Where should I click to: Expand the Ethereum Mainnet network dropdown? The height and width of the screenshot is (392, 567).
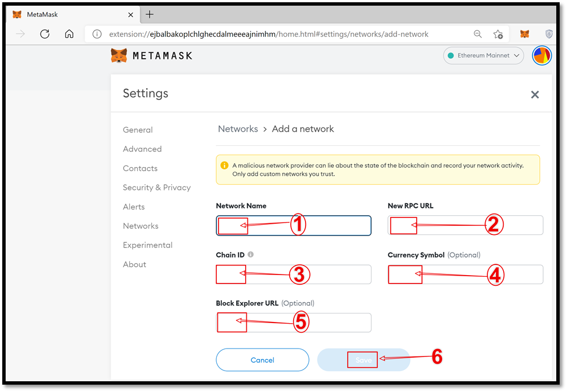pyautogui.click(x=483, y=55)
